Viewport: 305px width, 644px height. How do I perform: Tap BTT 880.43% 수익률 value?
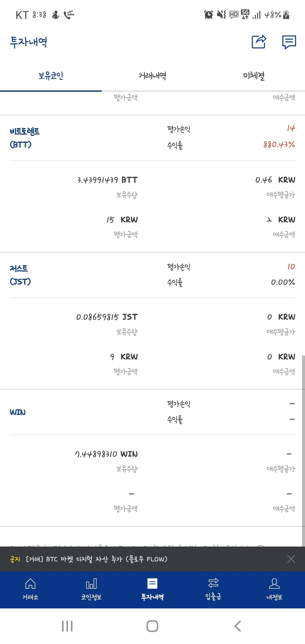coord(279,144)
